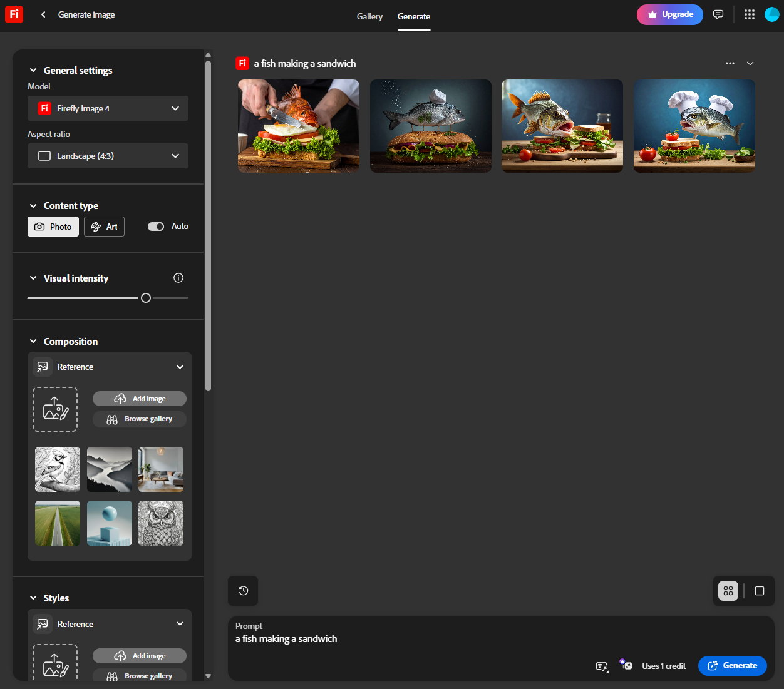The height and width of the screenshot is (689, 784).
Task: Click the Upgrade button
Action: coord(669,14)
